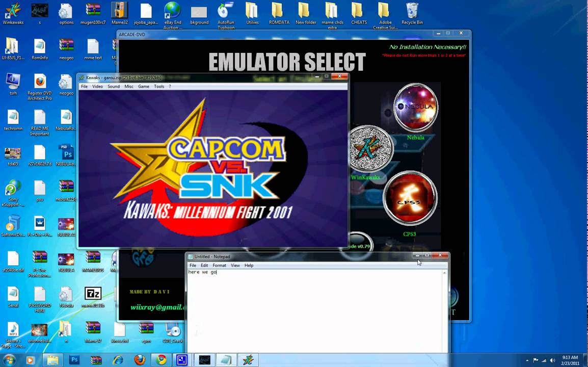588x367 pixels.
Task: Open the Recycle Bin
Action: click(x=412, y=14)
